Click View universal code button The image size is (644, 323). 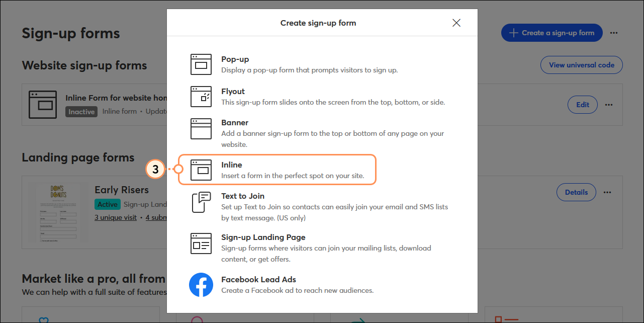click(x=581, y=65)
